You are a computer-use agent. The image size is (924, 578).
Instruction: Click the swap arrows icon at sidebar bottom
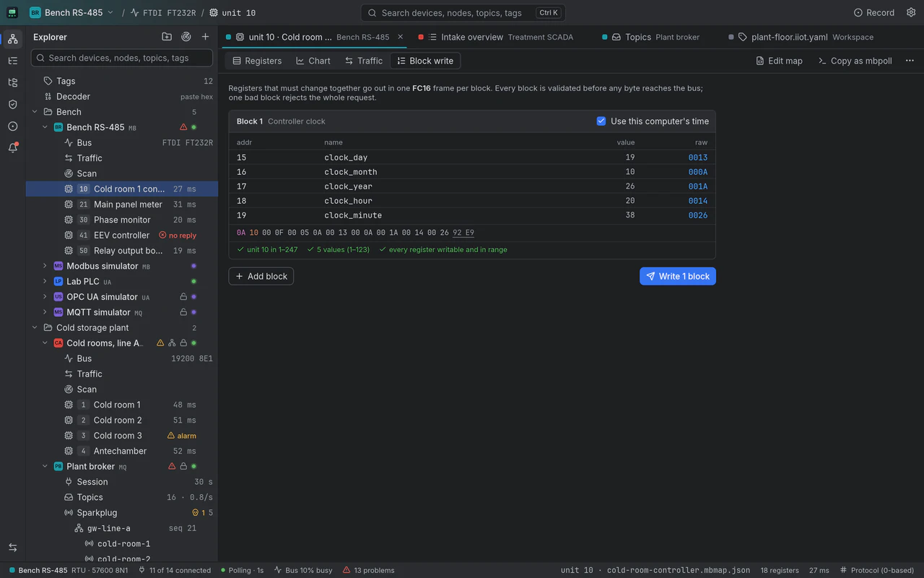point(12,548)
